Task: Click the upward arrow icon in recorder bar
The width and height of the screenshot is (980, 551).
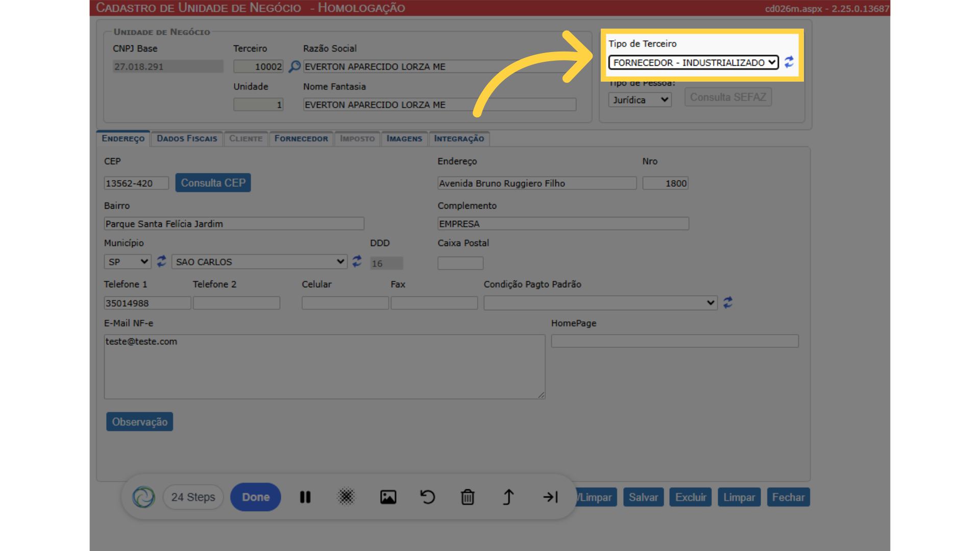Action: [x=508, y=497]
